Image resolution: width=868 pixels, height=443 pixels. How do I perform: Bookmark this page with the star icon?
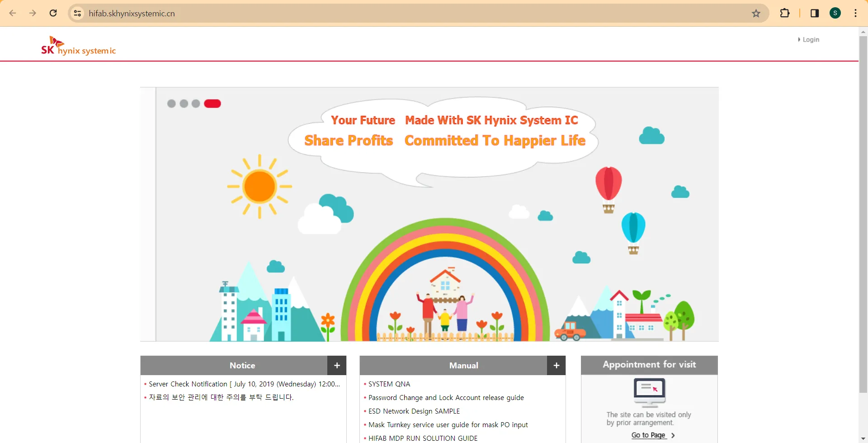(x=756, y=13)
